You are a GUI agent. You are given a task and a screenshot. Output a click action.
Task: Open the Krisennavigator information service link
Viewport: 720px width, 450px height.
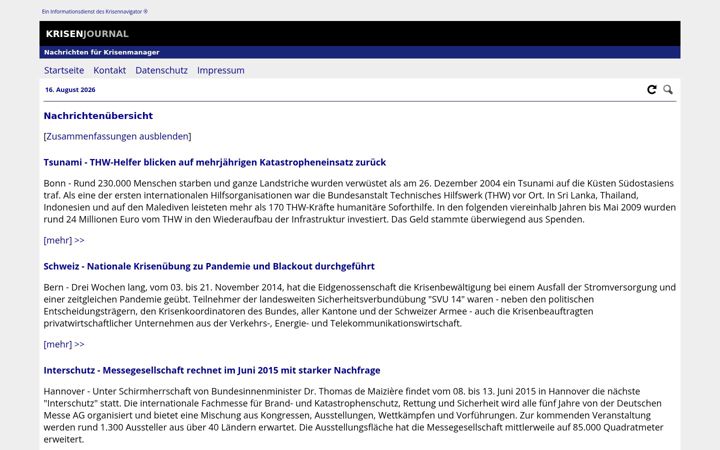click(95, 11)
